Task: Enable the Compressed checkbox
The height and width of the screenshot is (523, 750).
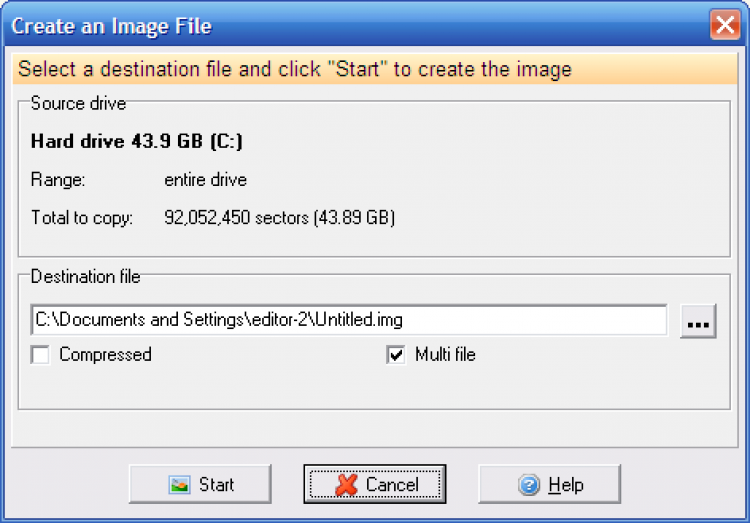Action: pyautogui.click(x=40, y=355)
